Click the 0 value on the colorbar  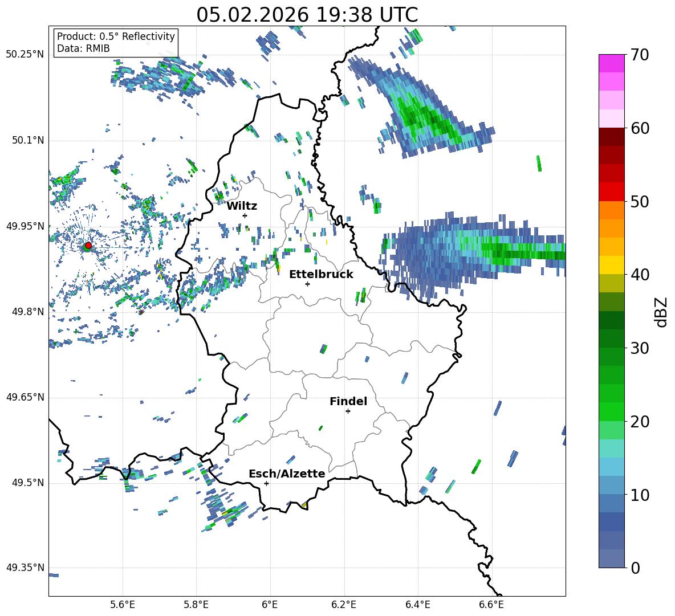(x=635, y=568)
